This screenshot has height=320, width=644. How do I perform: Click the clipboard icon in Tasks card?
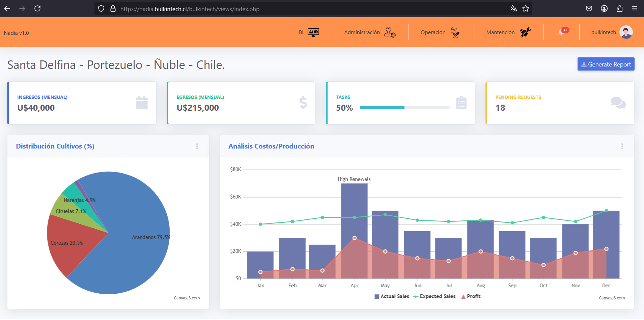tap(461, 103)
